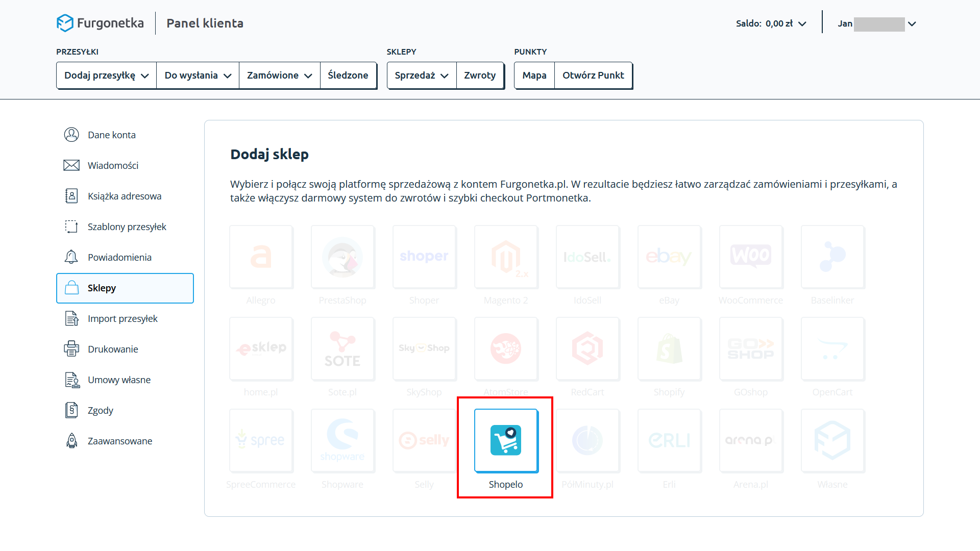Go to Umowy własne page
This screenshot has height=551, width=980.
(119, 380)
